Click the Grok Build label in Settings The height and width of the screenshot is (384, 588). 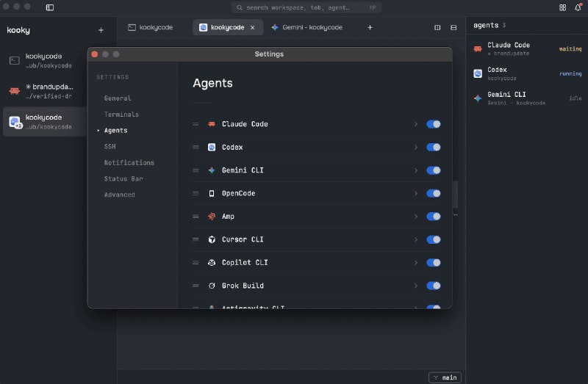point(243,286)
